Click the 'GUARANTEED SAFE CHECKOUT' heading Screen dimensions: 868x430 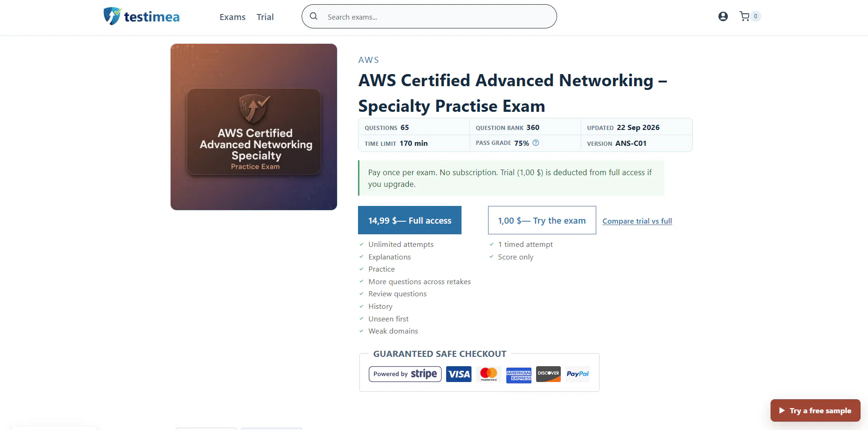440,354
